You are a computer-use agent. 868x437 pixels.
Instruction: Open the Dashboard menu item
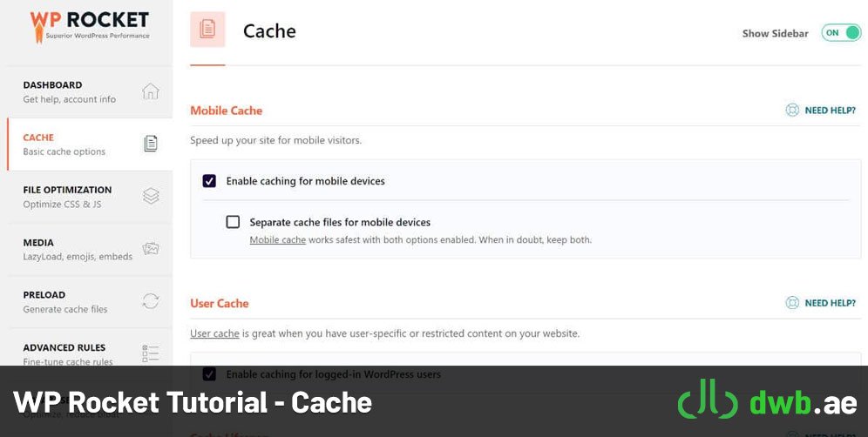tap(91, 91)
